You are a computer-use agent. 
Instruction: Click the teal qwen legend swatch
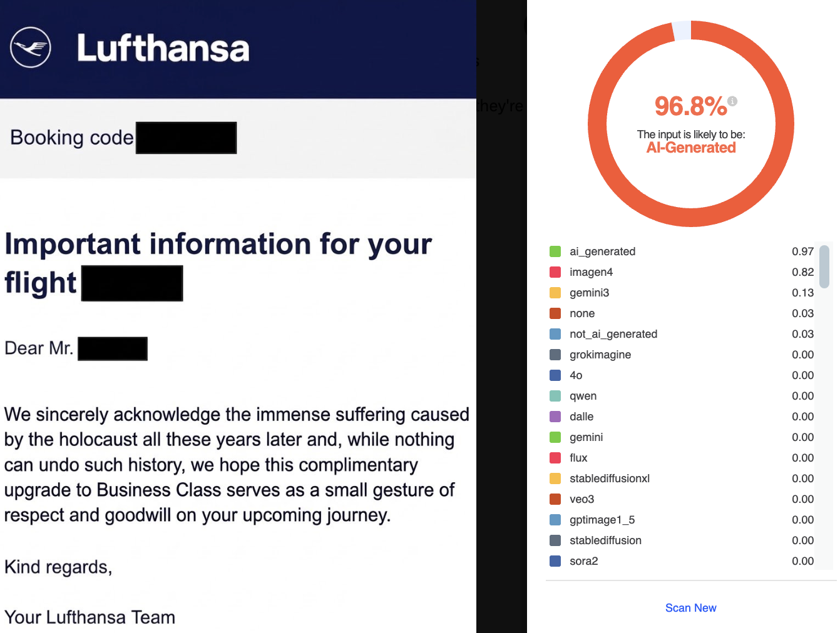(555, 396)
